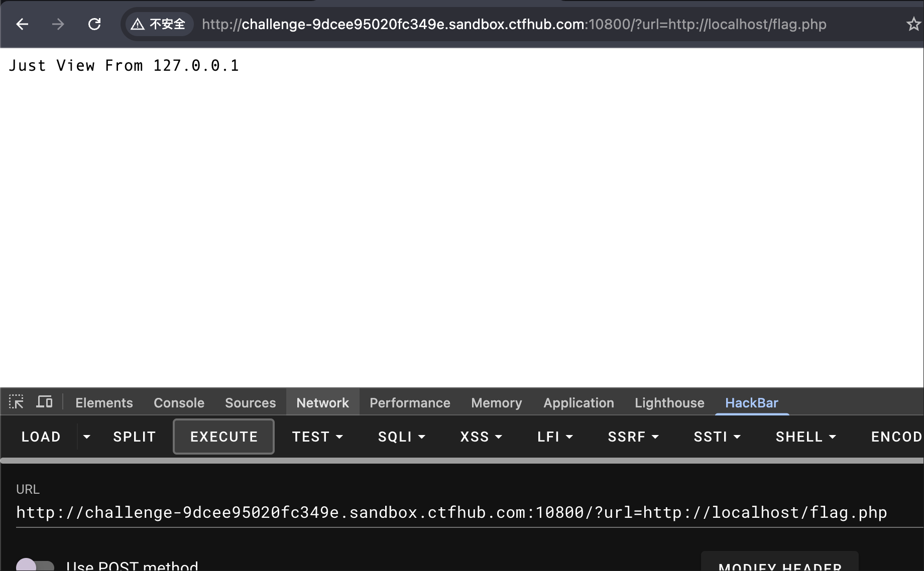Open the SQLI dropdown menu

click(x=401, y=437)
